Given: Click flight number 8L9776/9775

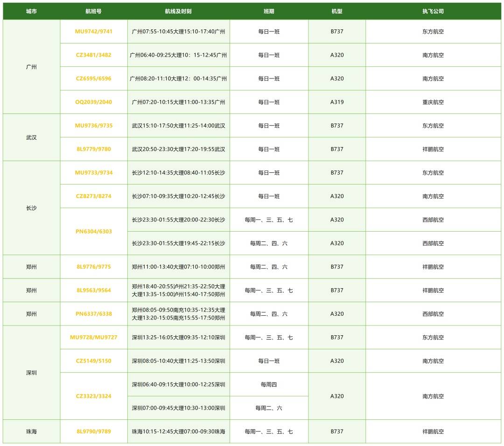Looking at the screenshot, I should point(94,267).
